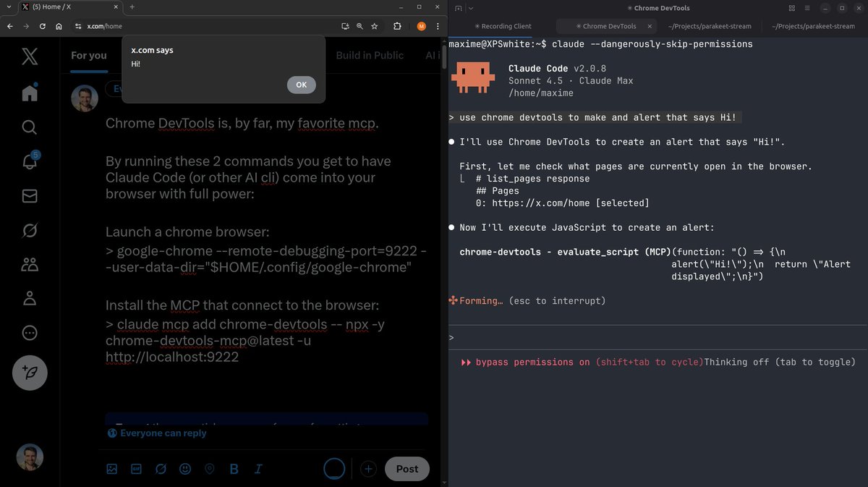Open the X logo home link
This screenshot has height=487, width=868.
[x=30, y=56]
